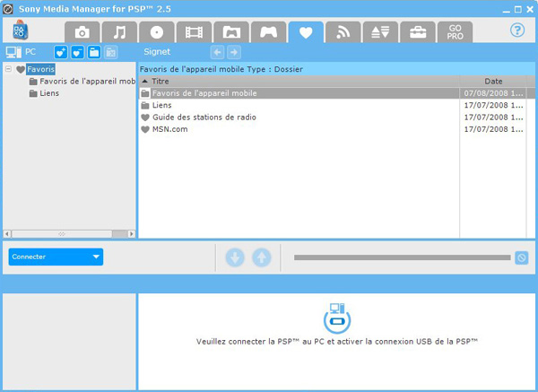Select Liens folder in the tree

pyautogui.click(x=44, y=93)
